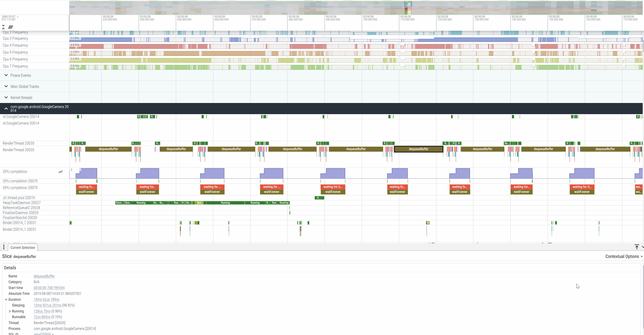Click the Cpu 4 Frequency track label

15,45
